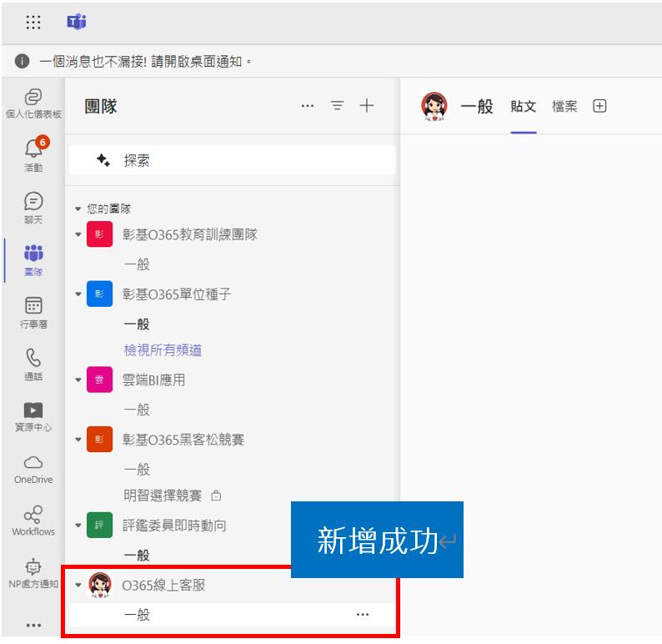Select team name 彰基O365單位種子
The height and width of the screenshot is (644, 662).
pyautogui.click(x=177, y=294)
